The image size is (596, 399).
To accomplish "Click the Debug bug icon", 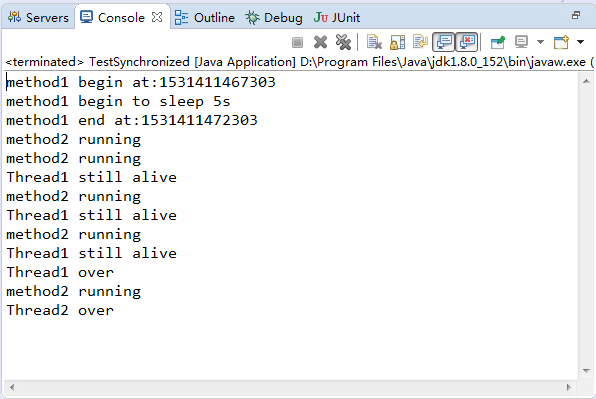I will [x=252, y=17].
